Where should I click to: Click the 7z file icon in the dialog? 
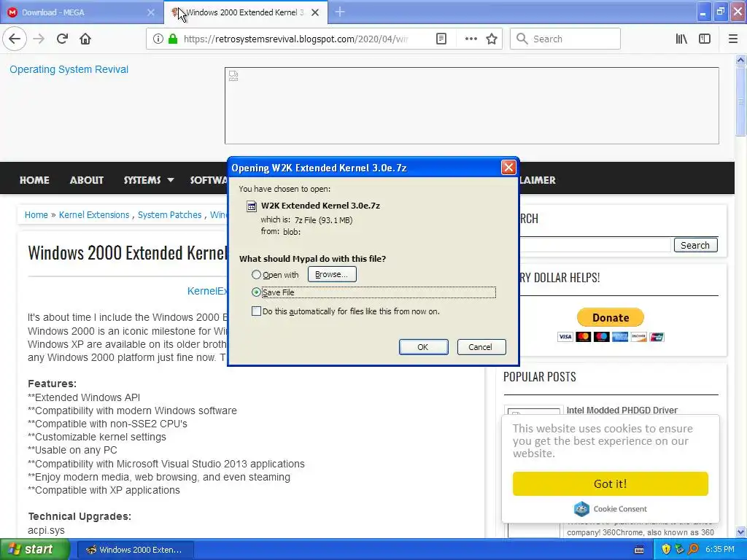[251, 206]
